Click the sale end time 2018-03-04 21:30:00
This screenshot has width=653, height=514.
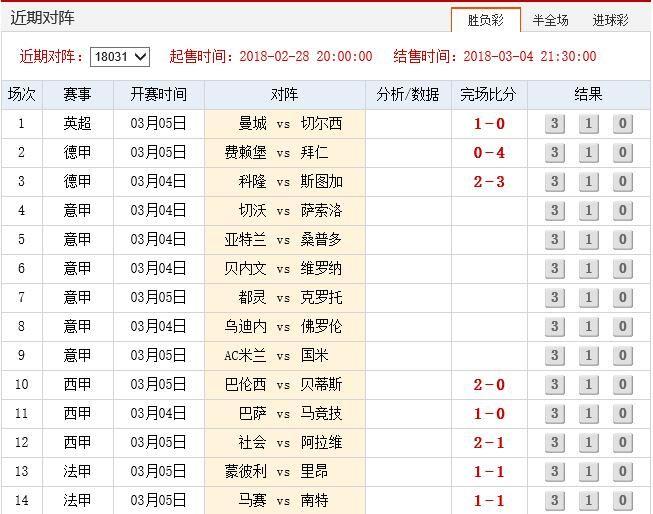pos(530,56)
